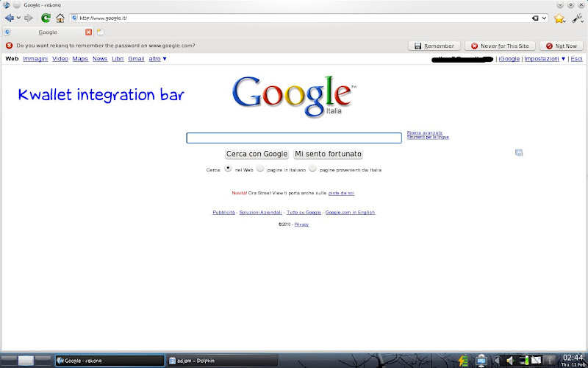Open the Privacy link

[301, 224]
